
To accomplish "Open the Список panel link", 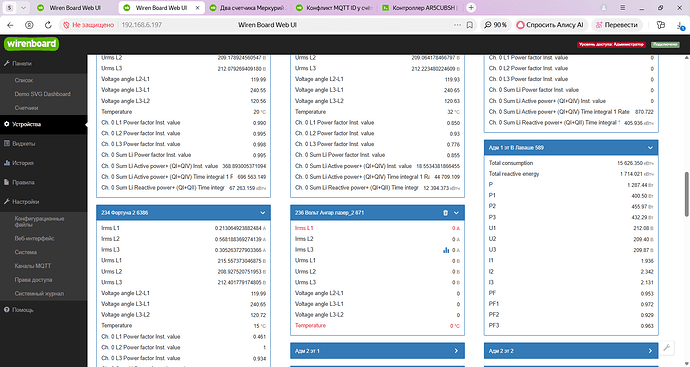I will [24, 81].
